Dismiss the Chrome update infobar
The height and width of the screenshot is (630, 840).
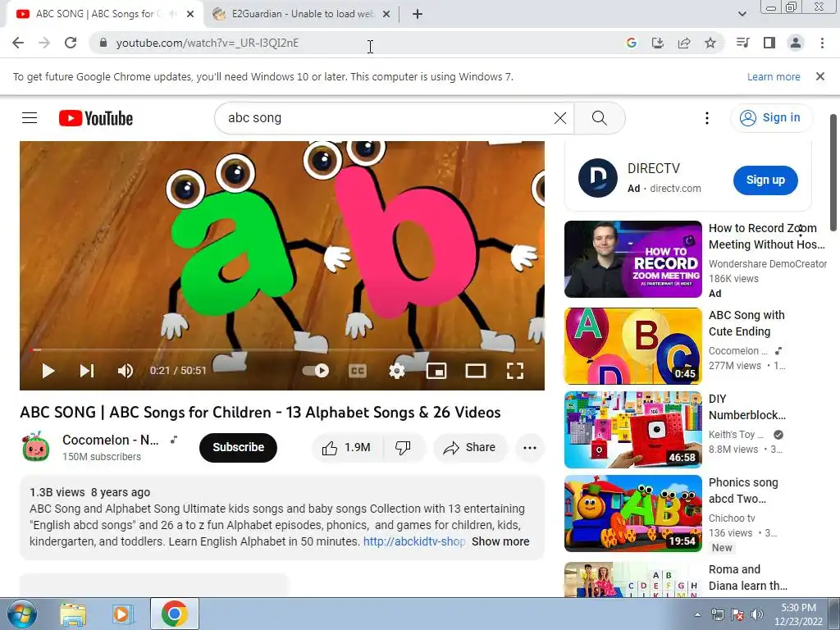[819, 76]
